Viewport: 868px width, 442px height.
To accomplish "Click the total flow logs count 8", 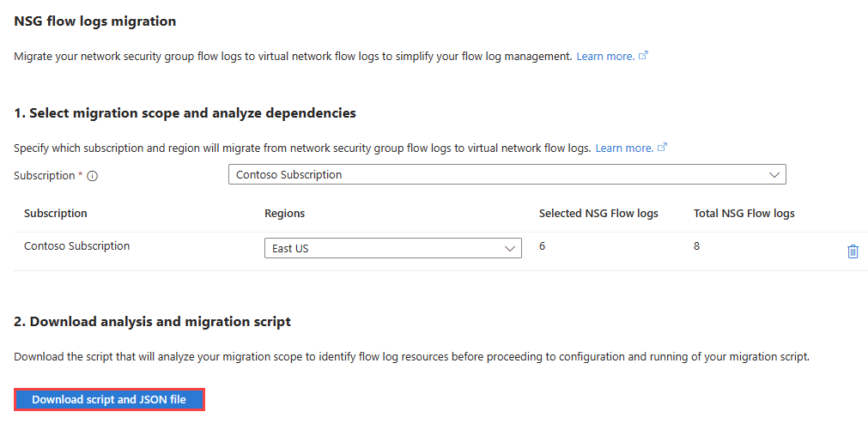I will click(696, 245).
